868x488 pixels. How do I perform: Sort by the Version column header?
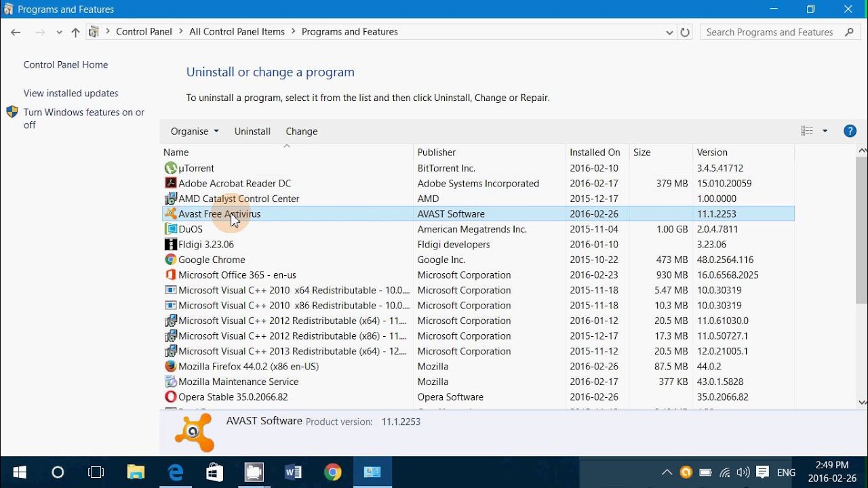tap(743, 152)
